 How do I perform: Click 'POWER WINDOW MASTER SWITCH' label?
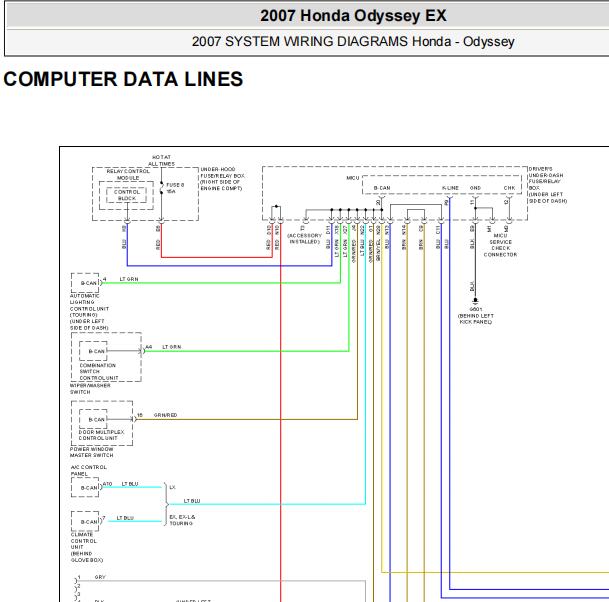coord(92,452)
